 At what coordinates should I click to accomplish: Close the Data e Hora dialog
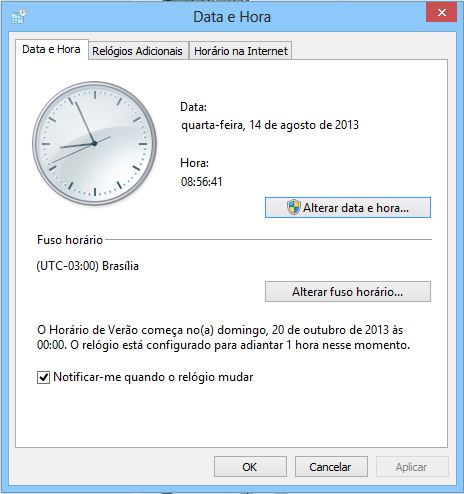coord(441,13)
